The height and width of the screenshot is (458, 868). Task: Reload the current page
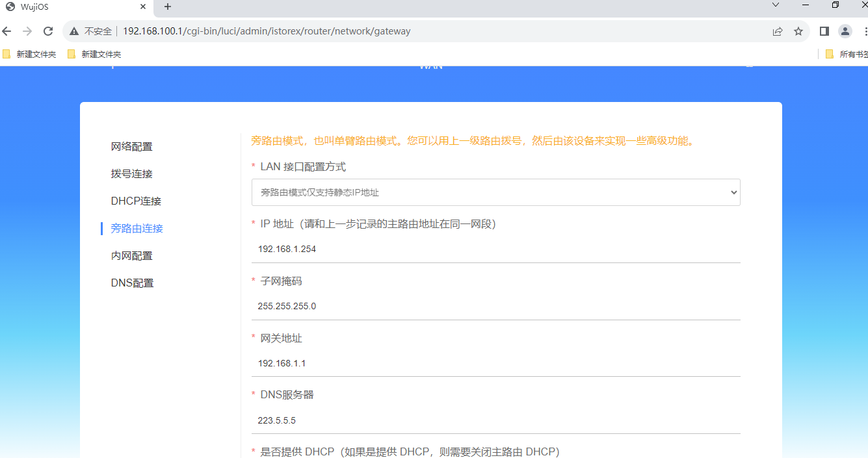click(x=48, y=31)
